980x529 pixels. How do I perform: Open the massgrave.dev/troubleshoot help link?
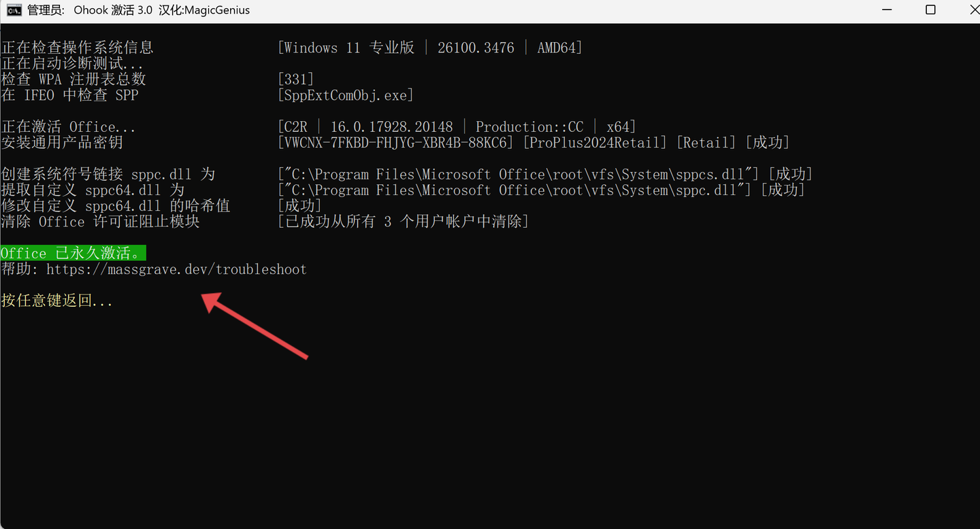(176, 269)
